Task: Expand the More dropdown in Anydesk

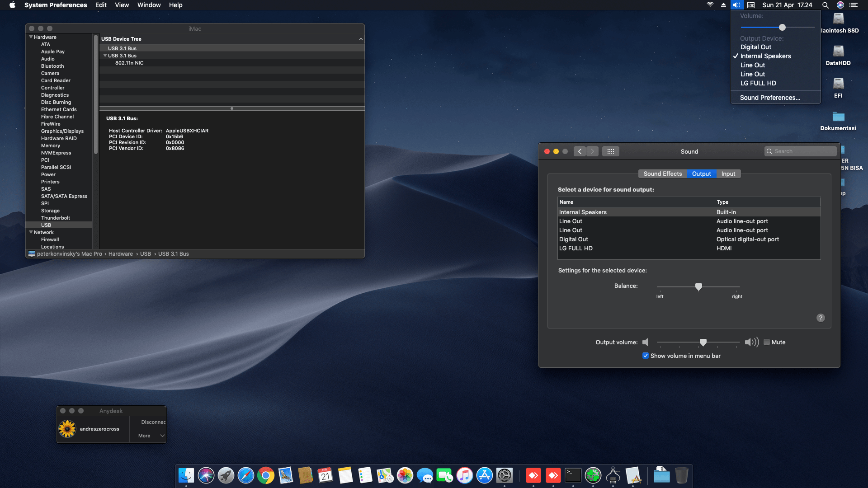Action: coord(151,436)
